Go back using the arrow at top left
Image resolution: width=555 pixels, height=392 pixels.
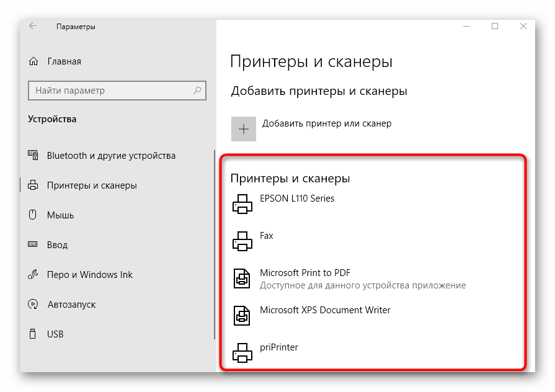32,26
